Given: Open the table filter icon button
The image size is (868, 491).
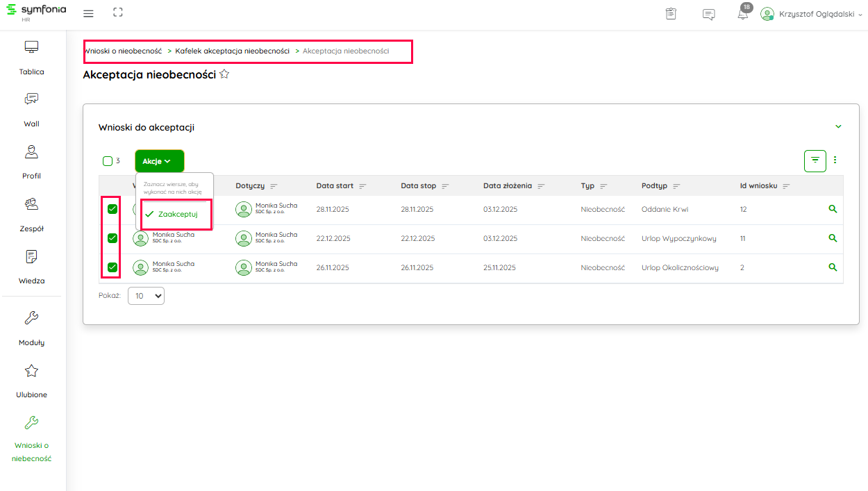Looking at the screenshot, I should point(815,160).
